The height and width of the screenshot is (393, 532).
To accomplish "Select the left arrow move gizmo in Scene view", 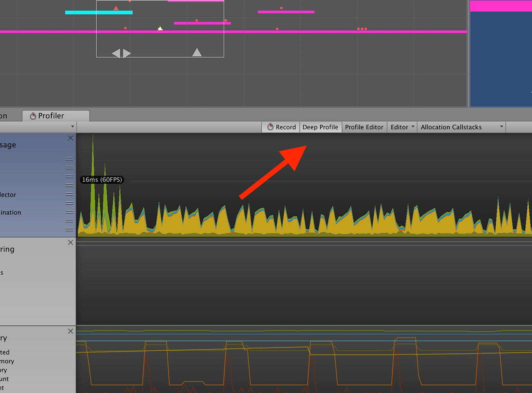I will pyautogui.click(x=116, y=53).
